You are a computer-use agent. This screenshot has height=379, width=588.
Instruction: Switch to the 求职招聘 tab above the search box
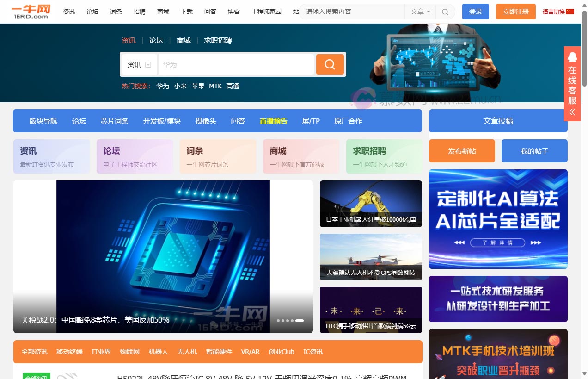tap(217, 41)
